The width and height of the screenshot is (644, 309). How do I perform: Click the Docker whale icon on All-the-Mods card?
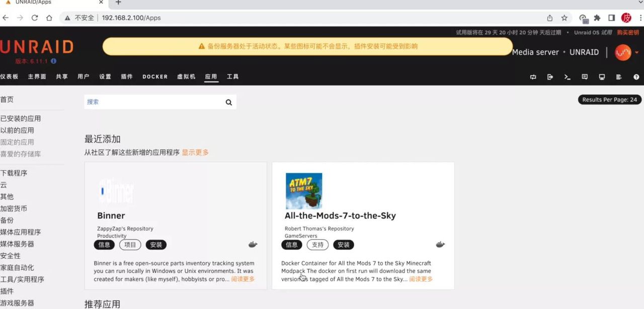pos(440,245)
